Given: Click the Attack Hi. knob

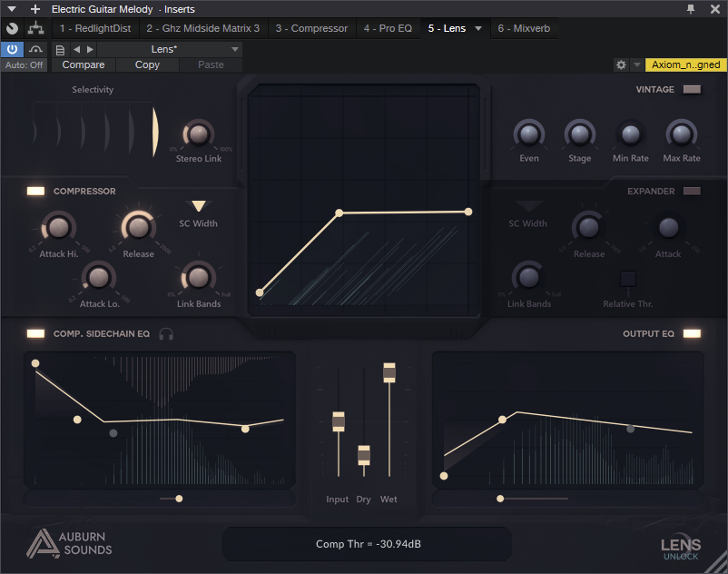Looking at the screenshot, I should (x=58, y=228).
